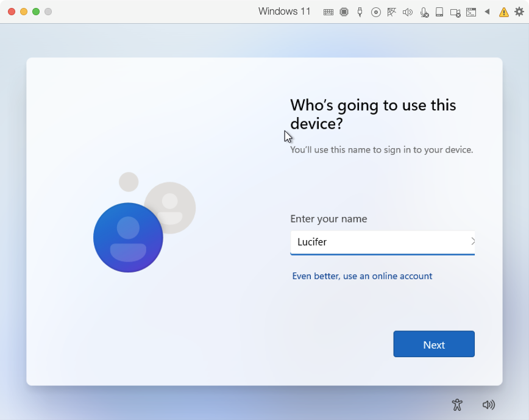
Task: Click the gray fourth titlebar button
Action: point(48,12)
